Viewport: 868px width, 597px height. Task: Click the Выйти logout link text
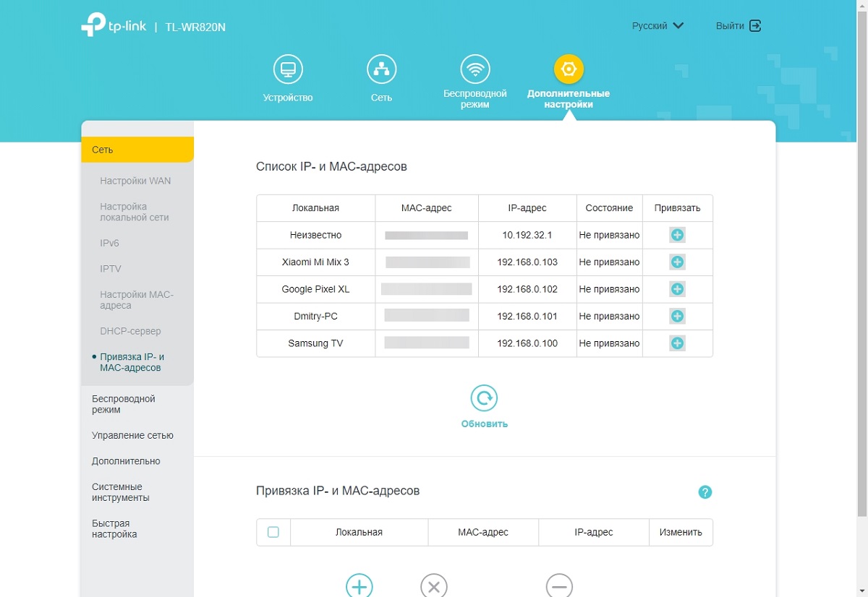click(730, 25)
